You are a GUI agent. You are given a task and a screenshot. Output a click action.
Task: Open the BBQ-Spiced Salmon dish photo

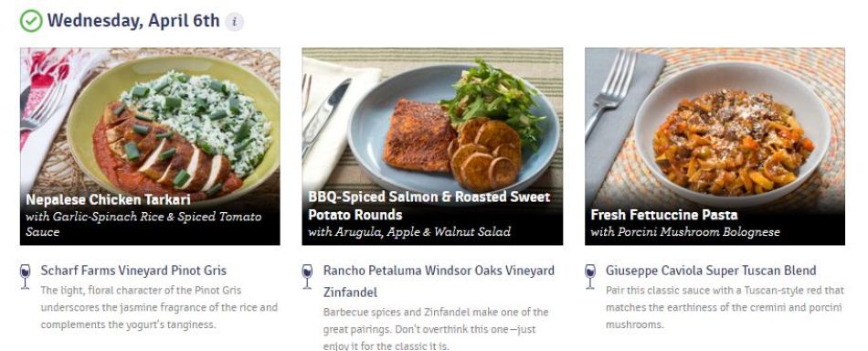(432, 146)
